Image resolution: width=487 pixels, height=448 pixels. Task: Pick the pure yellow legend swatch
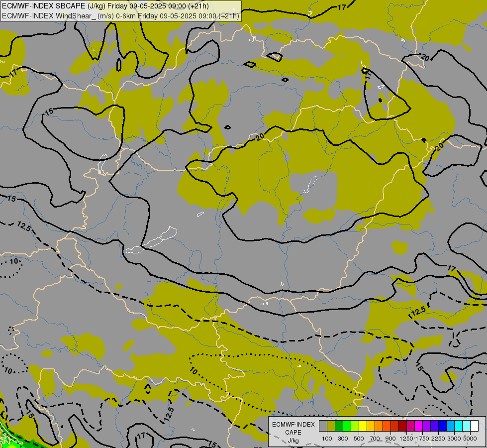tap(363, 426)
